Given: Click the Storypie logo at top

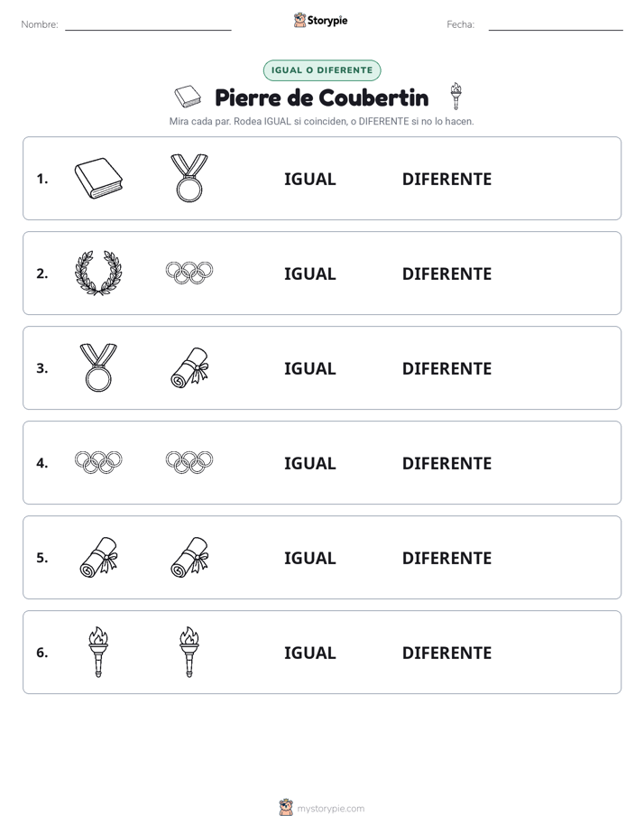Looking at the screenshot, I should 320,20.
